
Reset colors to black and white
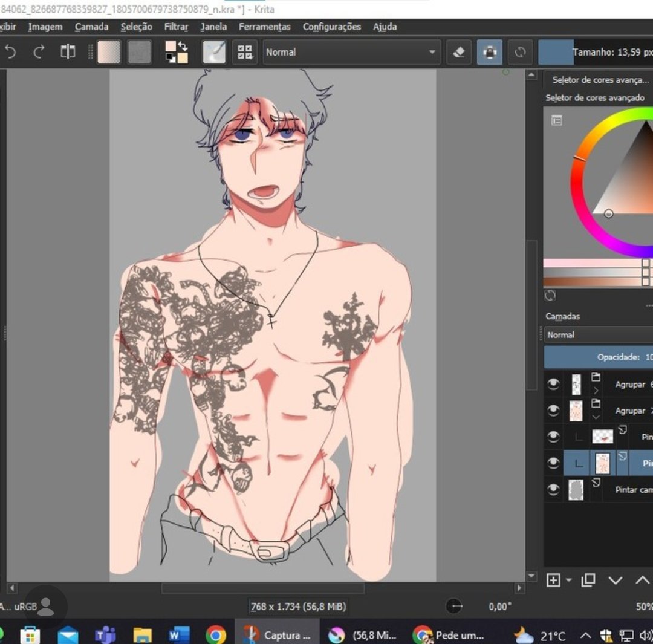pos(171,58)
